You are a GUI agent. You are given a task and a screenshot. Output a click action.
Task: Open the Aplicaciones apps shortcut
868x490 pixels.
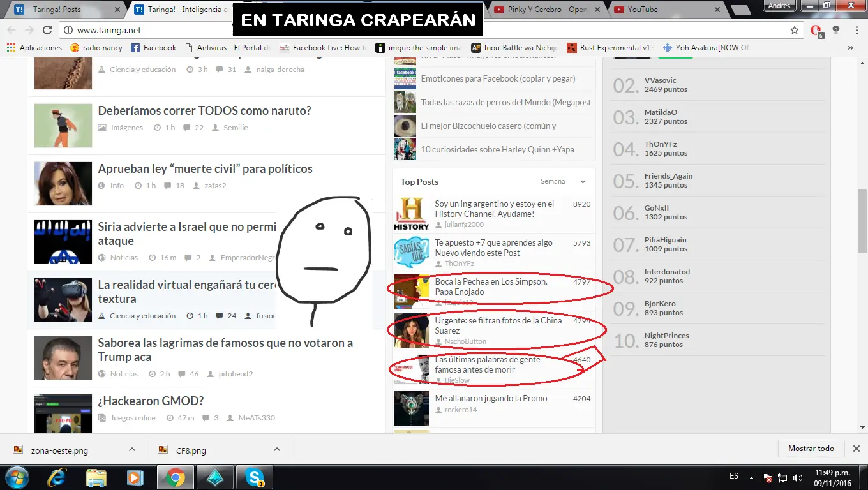[x=34, y=48]
